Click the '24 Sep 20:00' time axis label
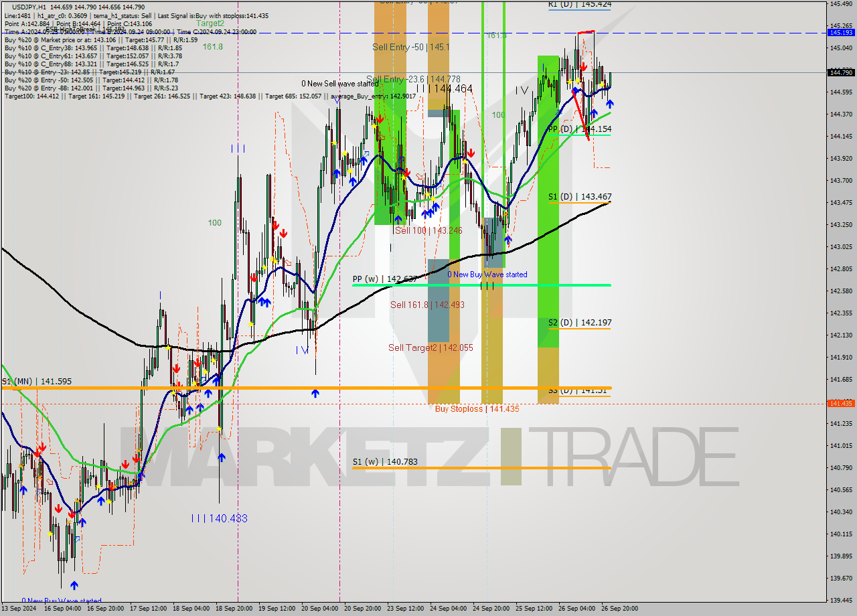The width and height of the screenshot is (857, 616). coord(491,609)
